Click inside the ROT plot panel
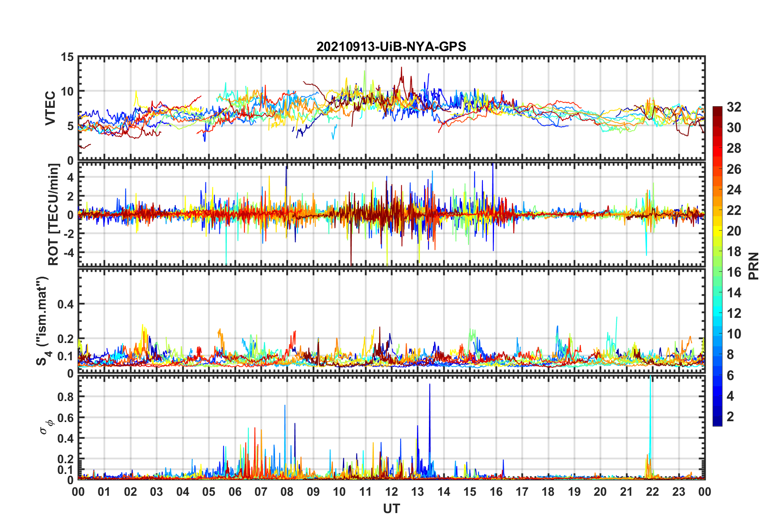783x532 pixels. (x=391, y=214)
